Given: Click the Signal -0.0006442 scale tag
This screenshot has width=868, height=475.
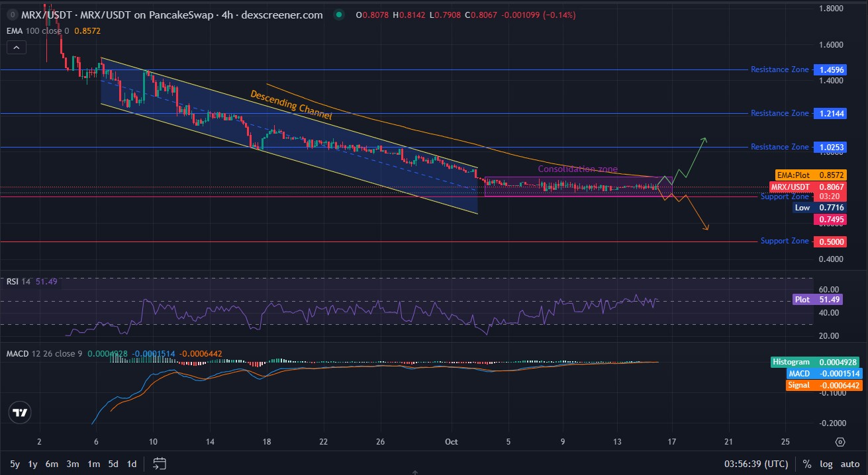Looking at the screenshot, I should coord(824,385).
